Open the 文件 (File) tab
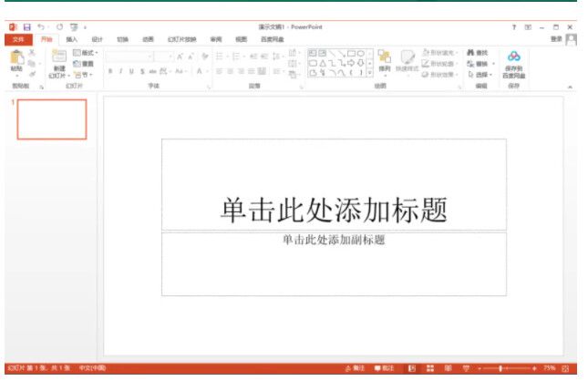Image resolution: width=588 pixels, height=381 pixels. click(18, 39)
